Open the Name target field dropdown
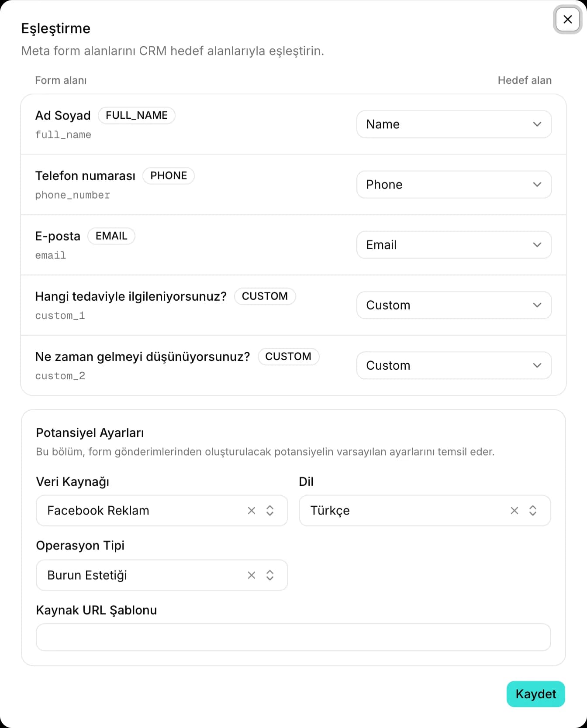The height and width of the screenshot is (728, 587). click(454, 124)
